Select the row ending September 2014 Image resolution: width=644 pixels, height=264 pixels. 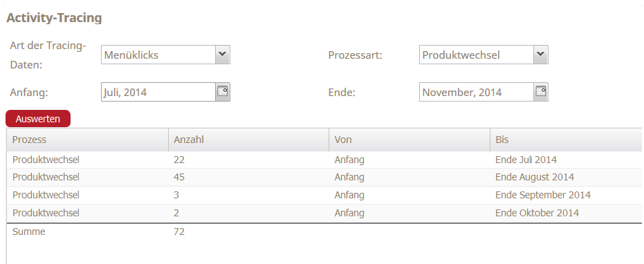click(324, 195)
